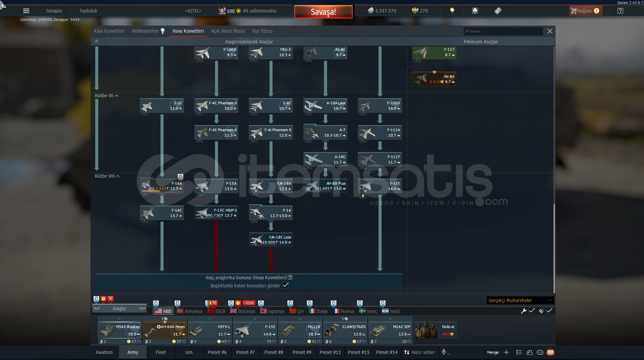Viewport: 644px width, 360px height.
Task: Click the Golden Eagles currency icon
Action: pos(415,11)
